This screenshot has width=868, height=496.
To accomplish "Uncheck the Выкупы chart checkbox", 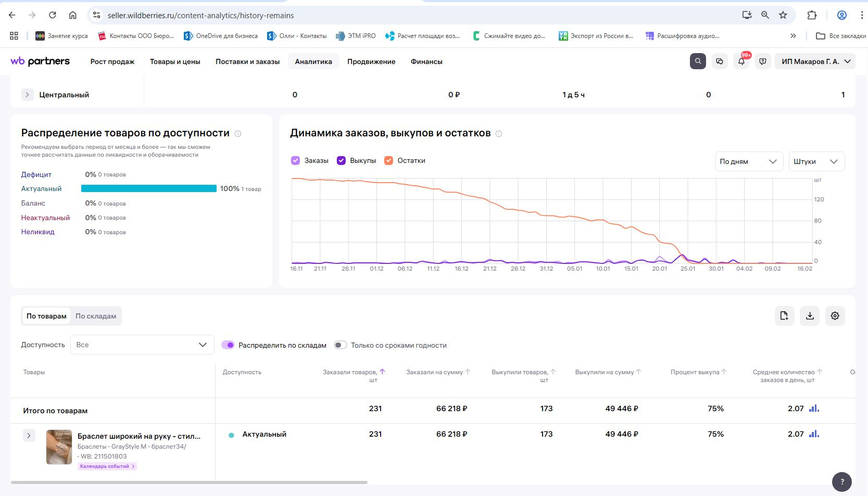I will tap(342, 161).
